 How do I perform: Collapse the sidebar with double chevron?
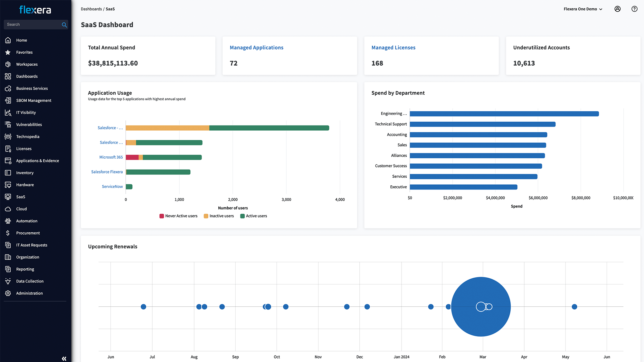(64, 358)
